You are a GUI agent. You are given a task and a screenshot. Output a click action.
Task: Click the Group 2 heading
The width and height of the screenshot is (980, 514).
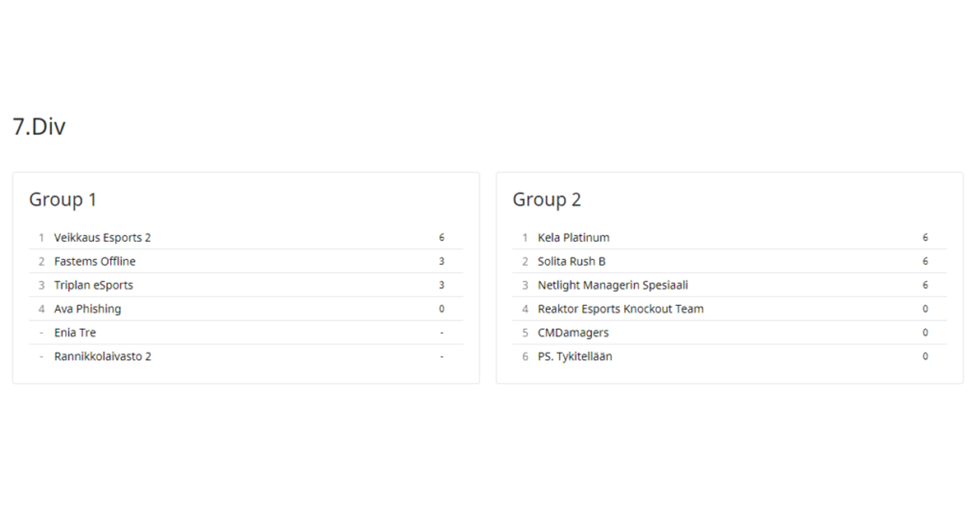click(546, 199)
